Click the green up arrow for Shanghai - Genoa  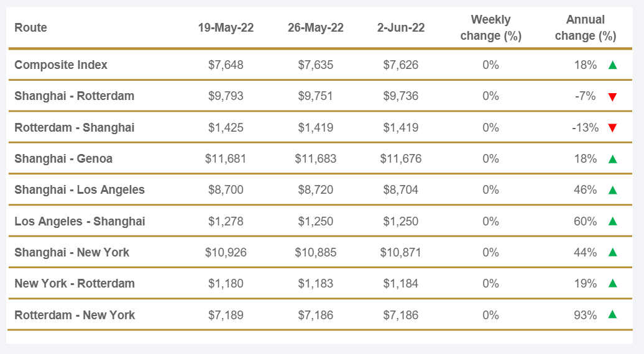click(x=612, y=159)
